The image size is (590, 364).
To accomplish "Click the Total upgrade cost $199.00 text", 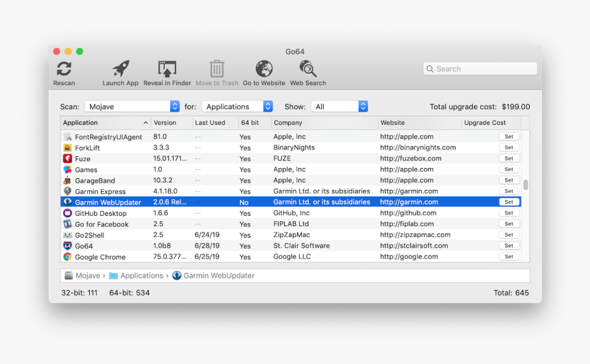I will [x=480, y=107].
